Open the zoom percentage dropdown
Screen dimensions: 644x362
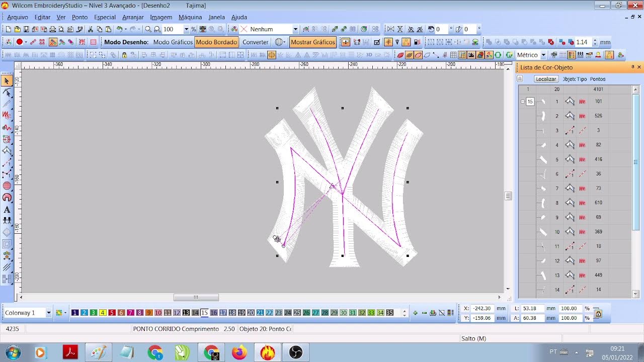click(x=186, y=29)
